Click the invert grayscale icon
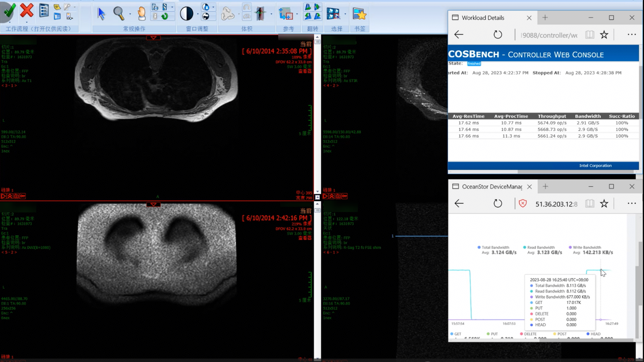This screenshot has width=644, height=362. click(x=206, y=16)
